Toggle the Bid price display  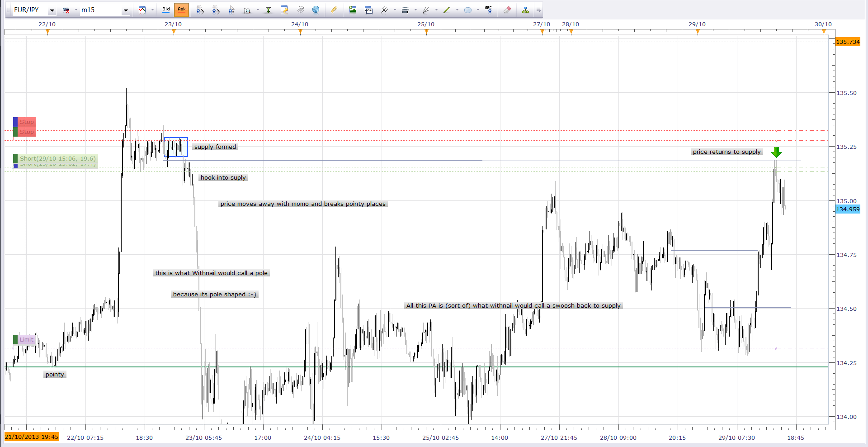tap(166, 10)
